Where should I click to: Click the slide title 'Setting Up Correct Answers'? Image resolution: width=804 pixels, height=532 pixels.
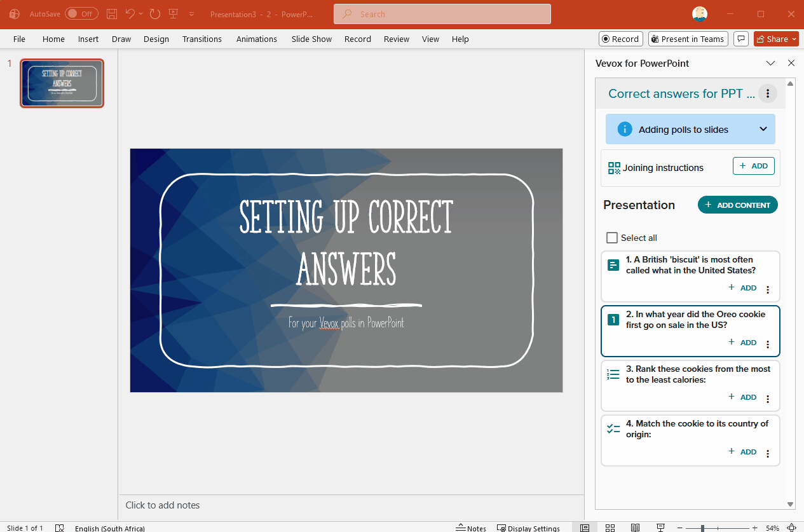(x=346, y=242)
